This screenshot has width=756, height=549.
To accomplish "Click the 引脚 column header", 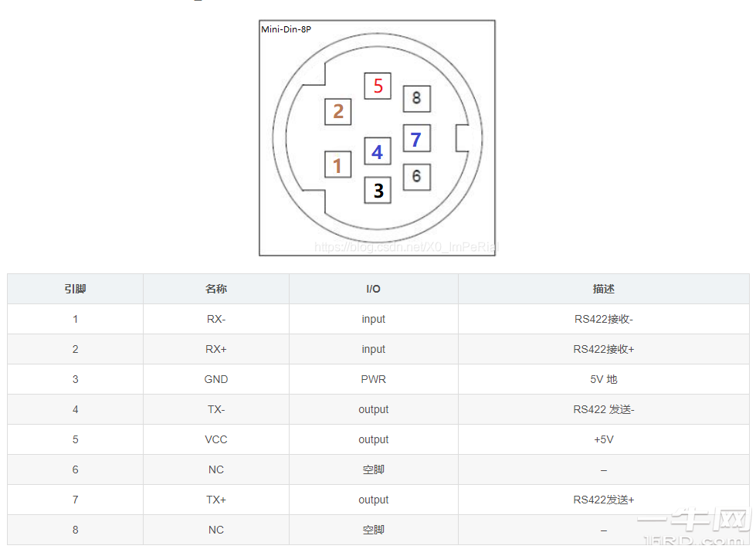I will coord(75,289).
